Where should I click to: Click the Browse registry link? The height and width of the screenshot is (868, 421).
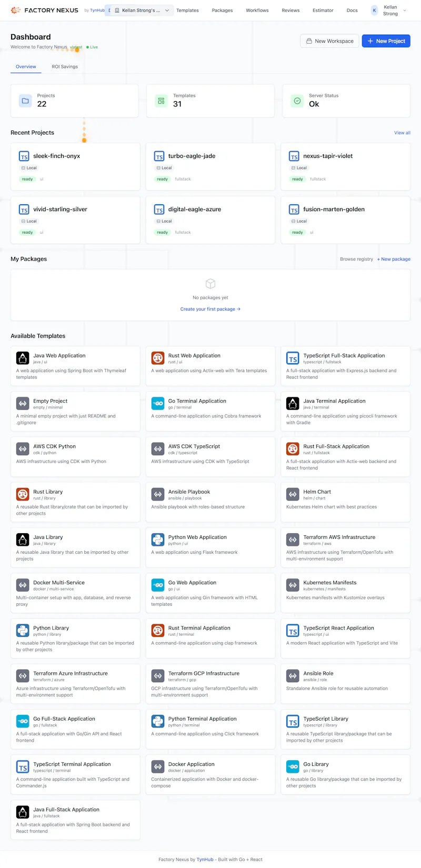(356, 259)
